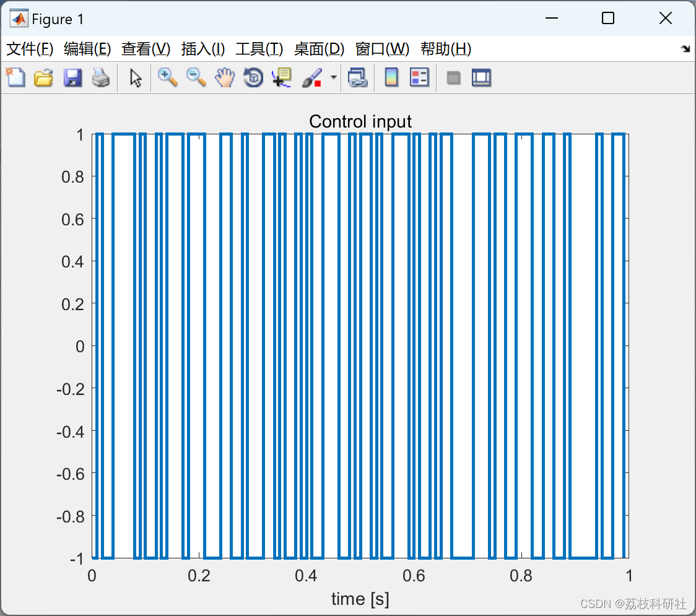The width and height of the screenshot is (696, 616).
Task: Toggle plot edit mode with the arrow pointer
Action: 134,77
